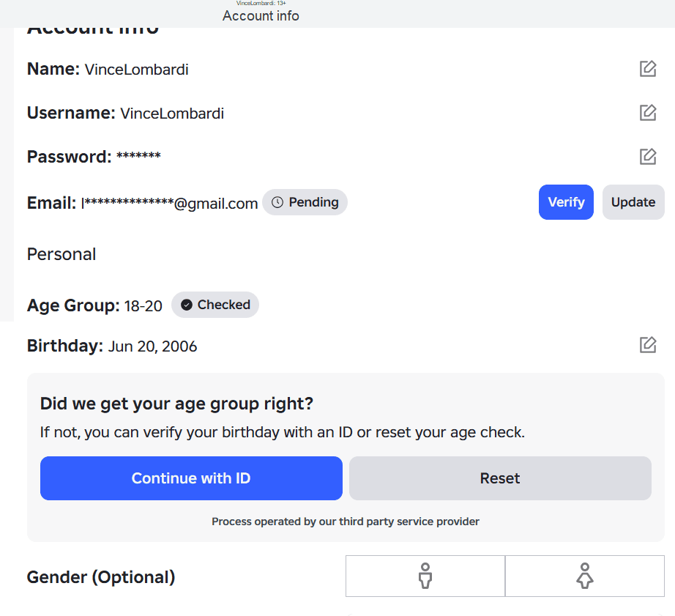Select the birthday Jun 20, 2006
Screen dimensions: 675x616
tap(152, 346)
